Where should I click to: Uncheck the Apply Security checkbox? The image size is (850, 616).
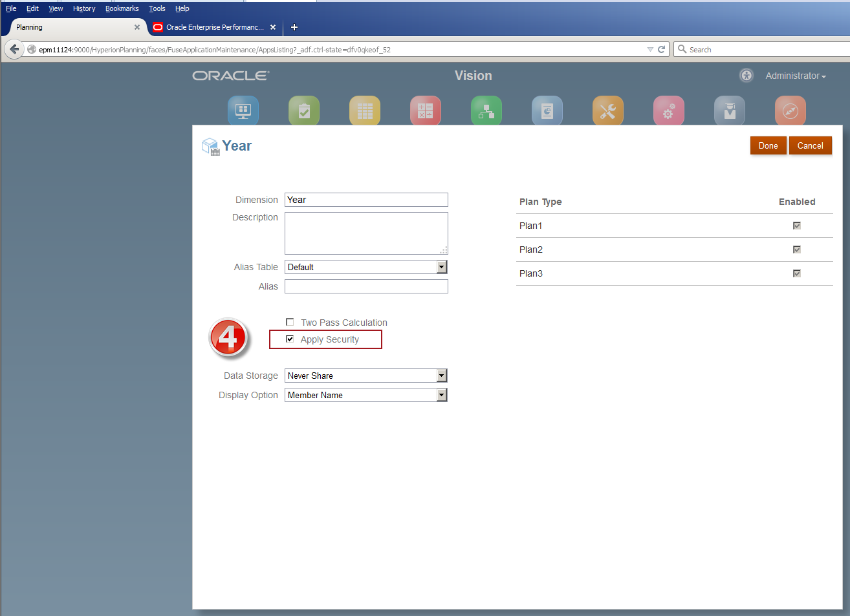[x=290, y=339]
